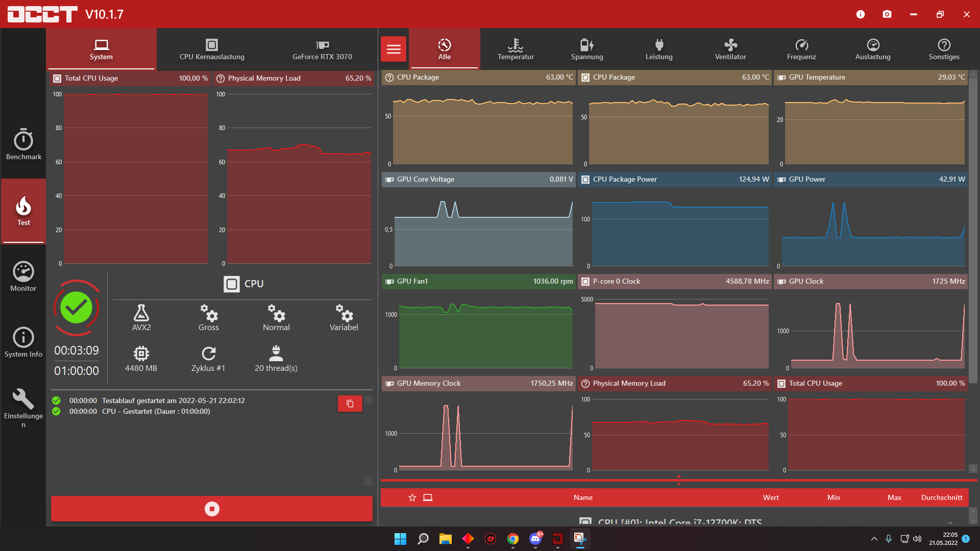
Task: Open Einstellungen wrench settings
Action: pyautogui.click(x=23, y=407)
